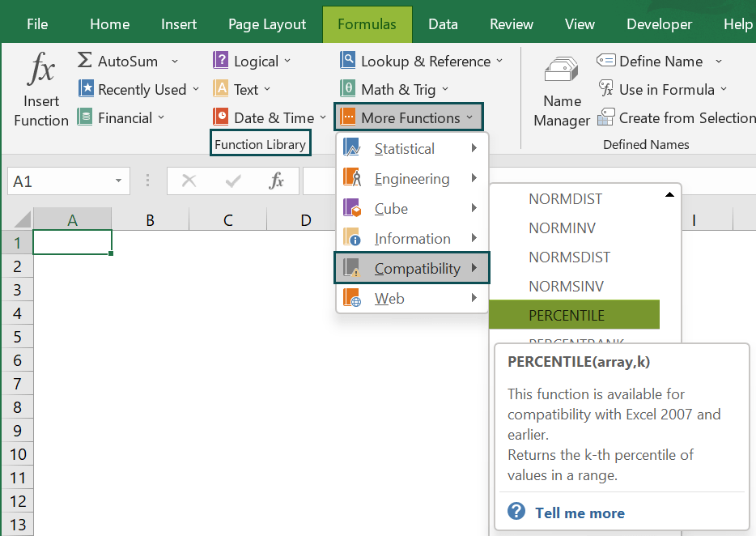Viewport: 756px width, 536px height.
Task: Click the Insert Function fx icon
Action: pyautogui.click(x=41, y=68)
